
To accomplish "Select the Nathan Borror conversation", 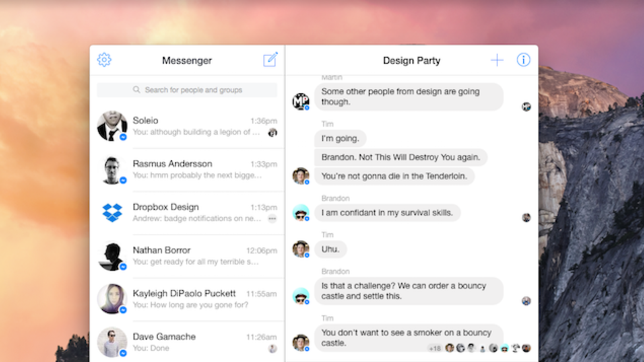I will click(187, 255).
